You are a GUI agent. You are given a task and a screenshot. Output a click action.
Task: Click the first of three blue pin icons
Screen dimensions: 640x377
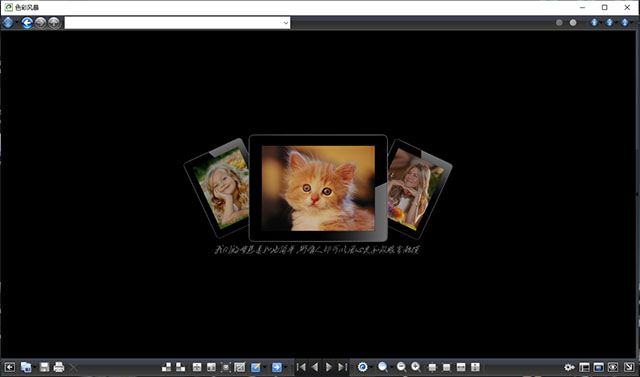click(594, 23)
